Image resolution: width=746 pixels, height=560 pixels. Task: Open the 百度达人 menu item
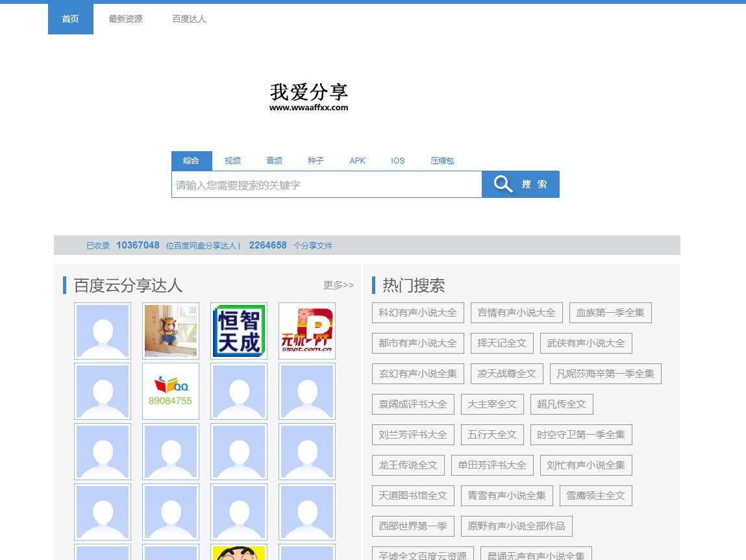click(x=188, y=19)
